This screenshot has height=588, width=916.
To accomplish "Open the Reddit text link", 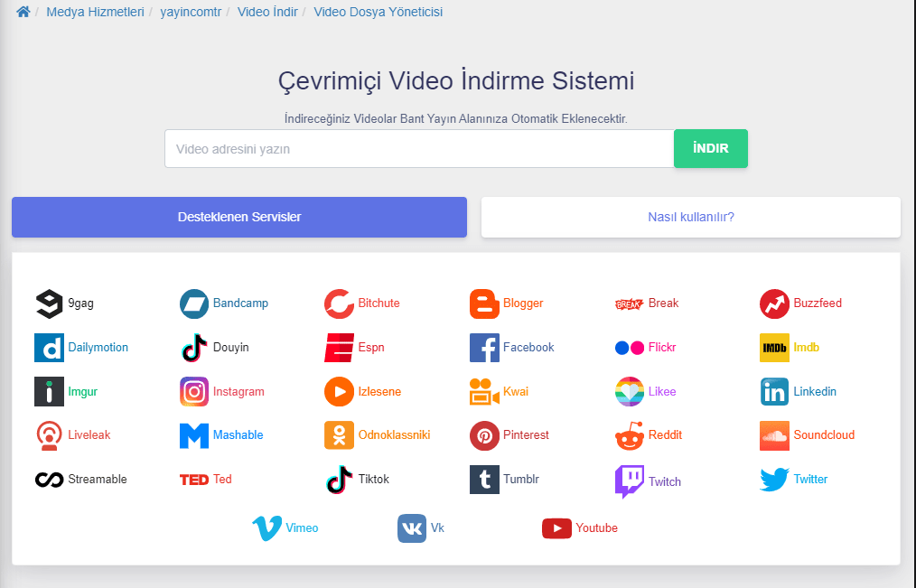I will pyautogui.click(x=666, y=435).
